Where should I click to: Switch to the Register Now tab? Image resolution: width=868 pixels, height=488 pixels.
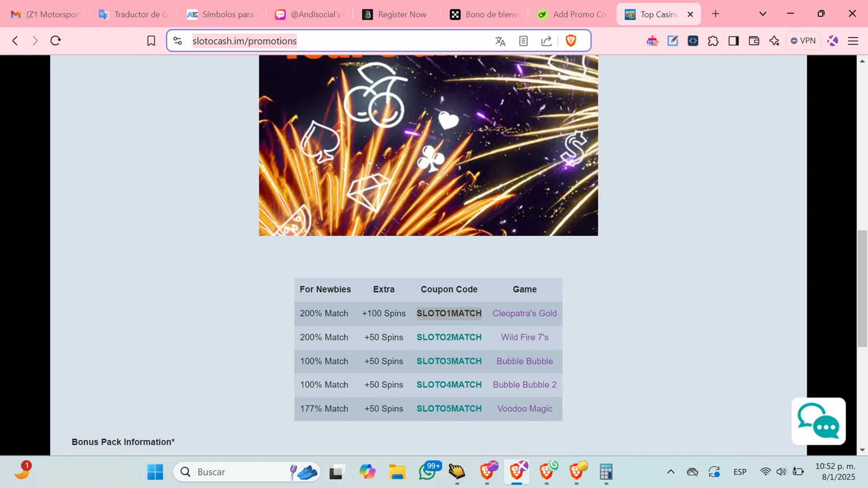tap(397, 14)
